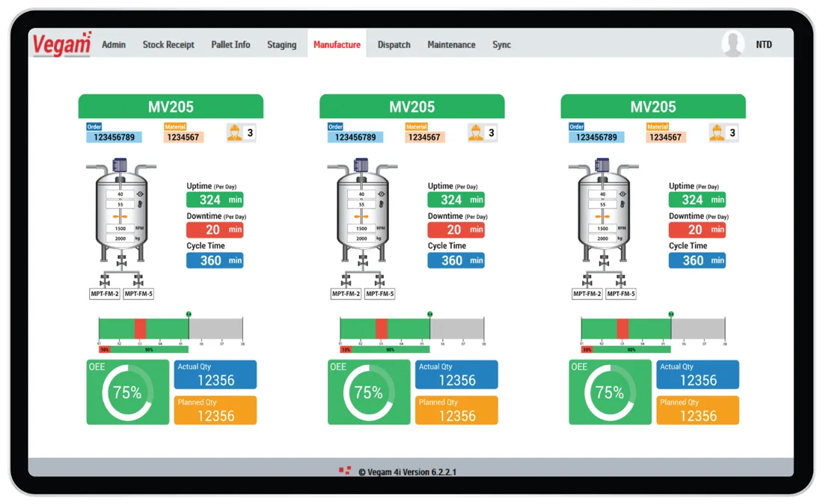Click the user avatar icon

point(733,43)
